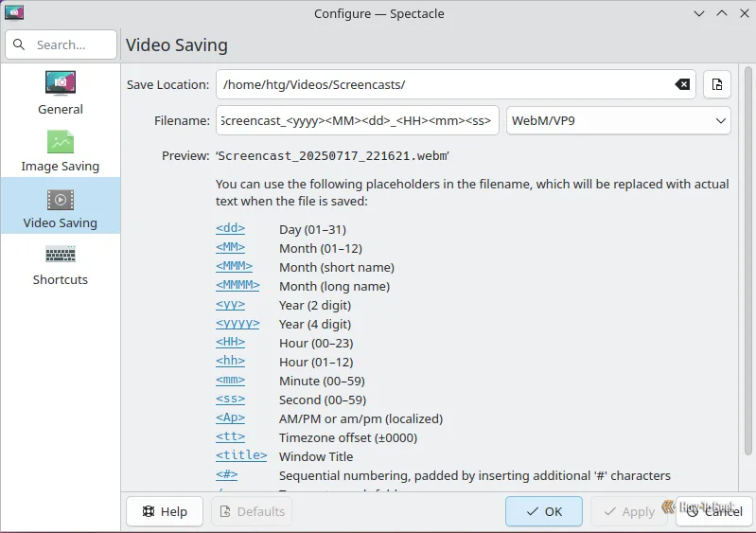Open the General settings page

click(x=61, y=93)
